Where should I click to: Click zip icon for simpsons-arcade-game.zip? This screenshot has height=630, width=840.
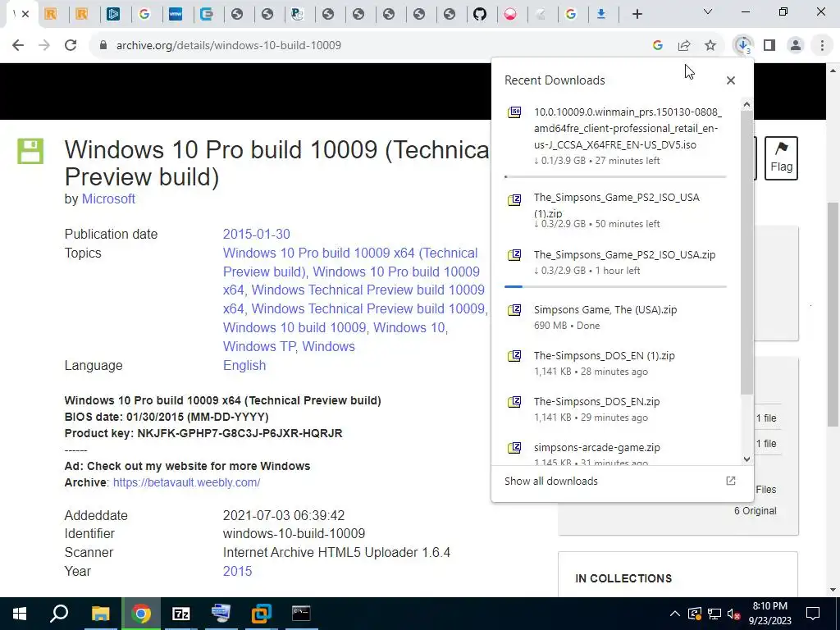pyautogui.click(x=514, y=448)
